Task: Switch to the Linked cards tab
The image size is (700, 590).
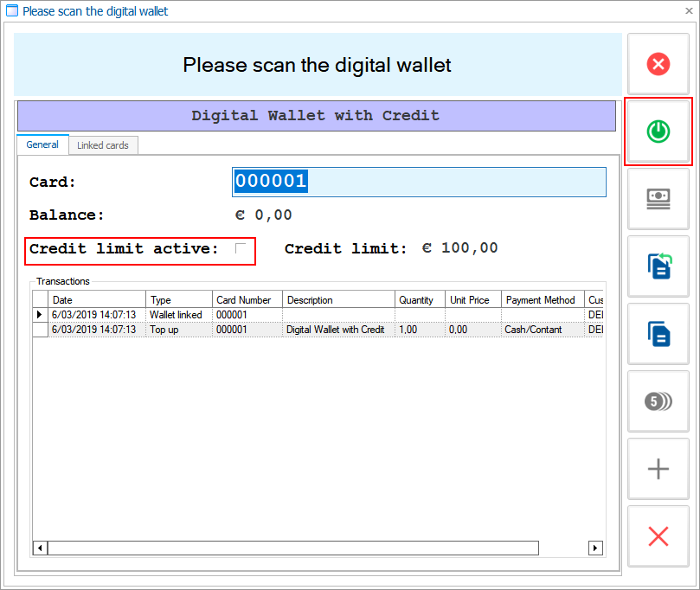Action: click(103, 145)
